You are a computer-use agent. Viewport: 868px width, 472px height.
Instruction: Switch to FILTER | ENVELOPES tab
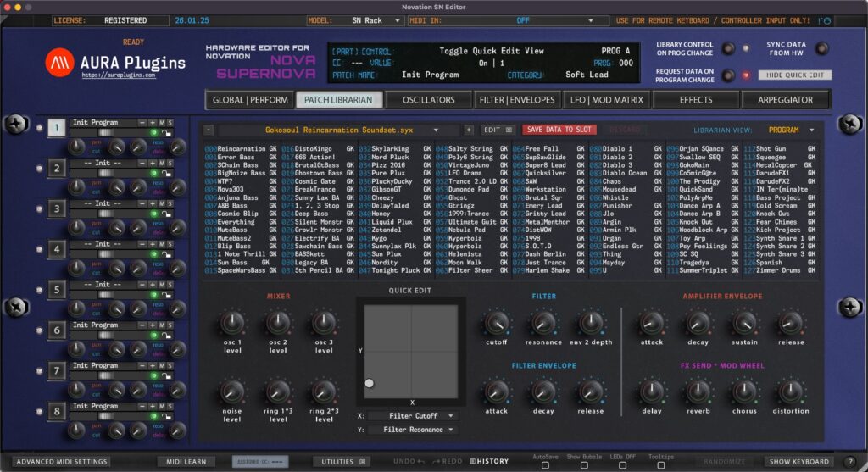point(517,100)
